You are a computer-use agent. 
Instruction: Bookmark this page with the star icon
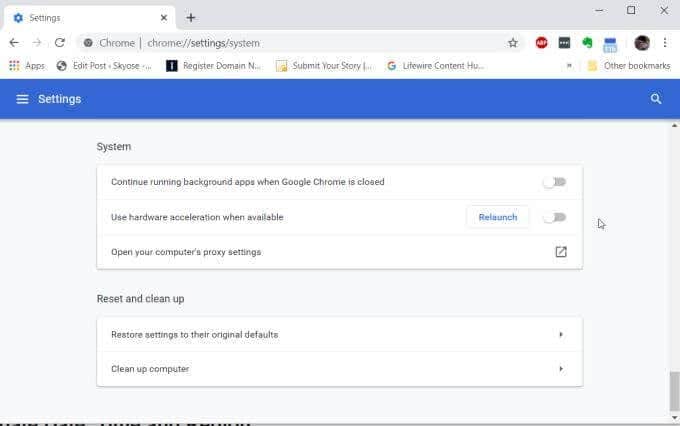[513, 43]
